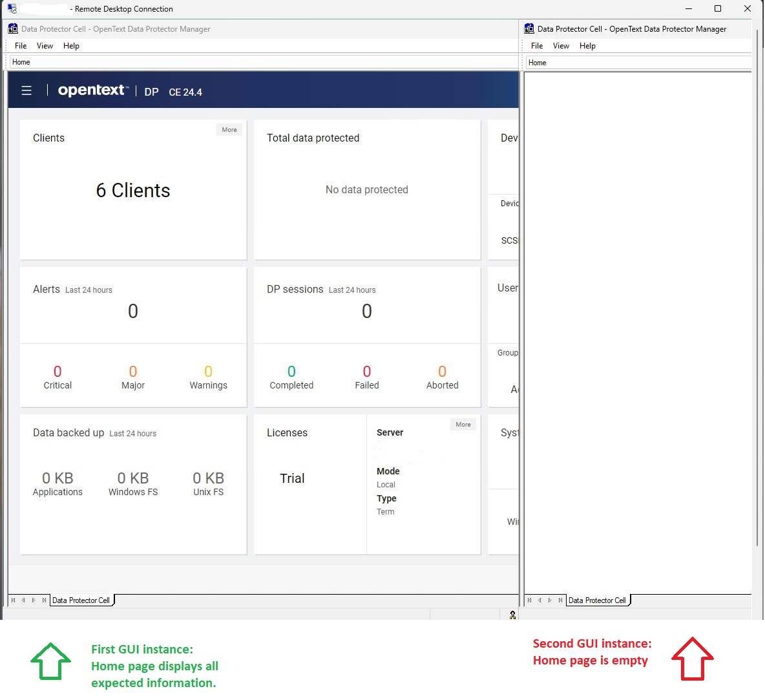Click the Aborted sessions count
Screen dimensions: 765x700
[x=442, y=372]
